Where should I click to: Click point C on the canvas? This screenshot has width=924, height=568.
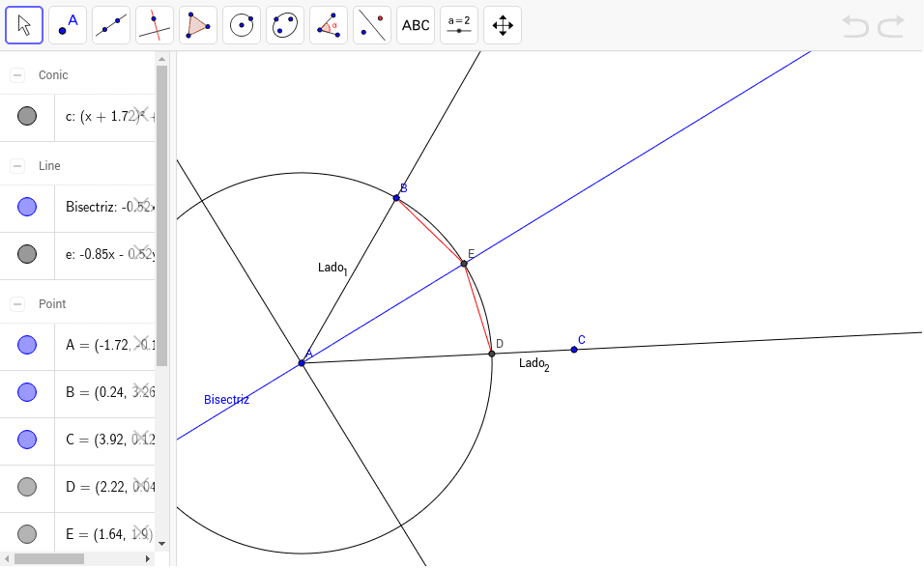click(x=574, y=350)
